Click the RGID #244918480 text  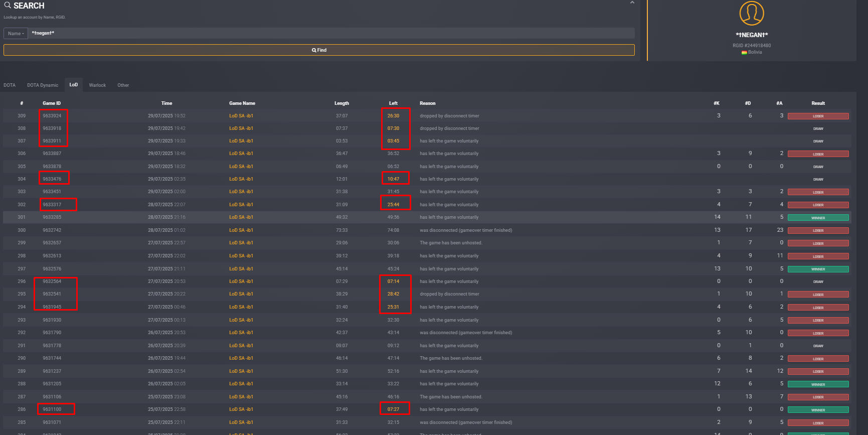(752, 46)
